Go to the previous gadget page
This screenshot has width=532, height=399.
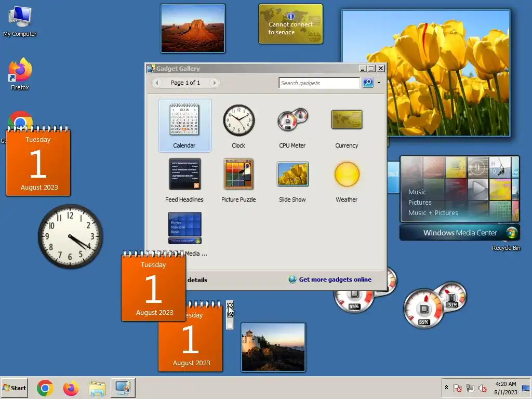point(157,83)
